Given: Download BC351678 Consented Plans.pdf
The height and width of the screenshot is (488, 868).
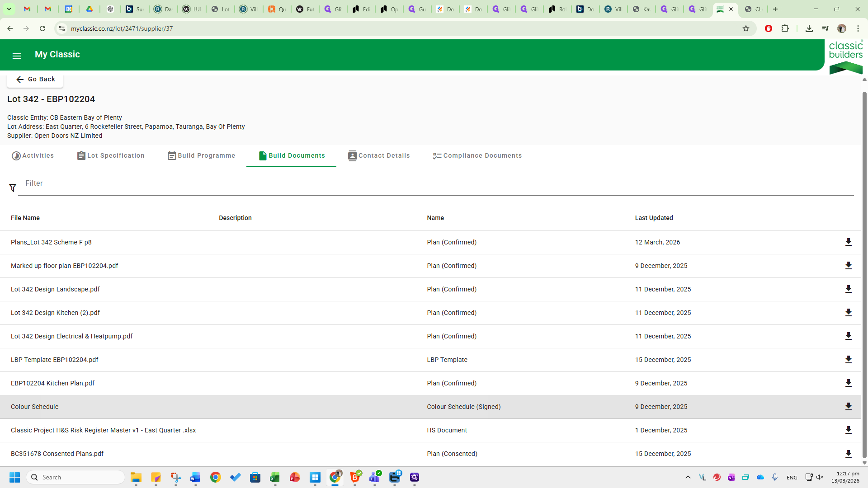Looking at the screenshot, I should coord(848,454).
